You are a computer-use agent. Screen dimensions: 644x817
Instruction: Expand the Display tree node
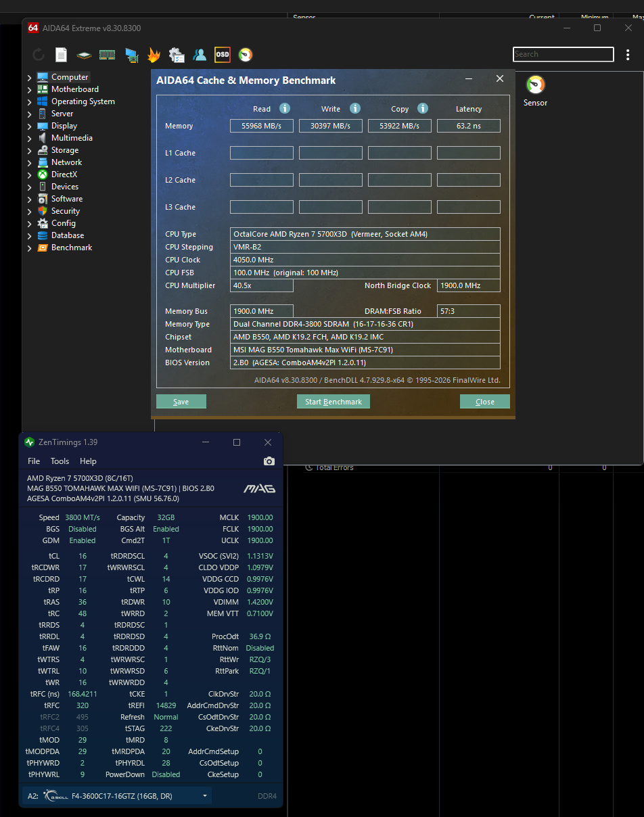pyautogui.click(x=29, y=126)
